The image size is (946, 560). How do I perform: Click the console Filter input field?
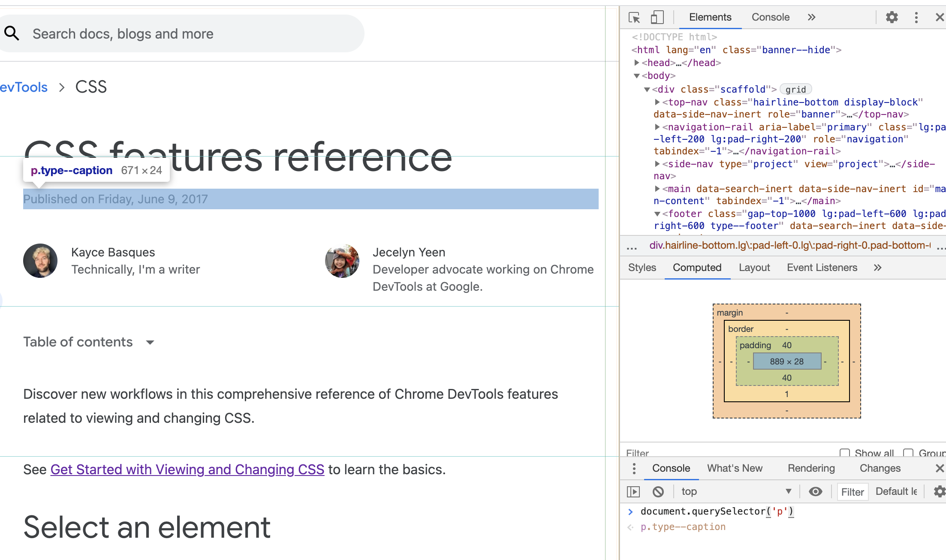853,492
